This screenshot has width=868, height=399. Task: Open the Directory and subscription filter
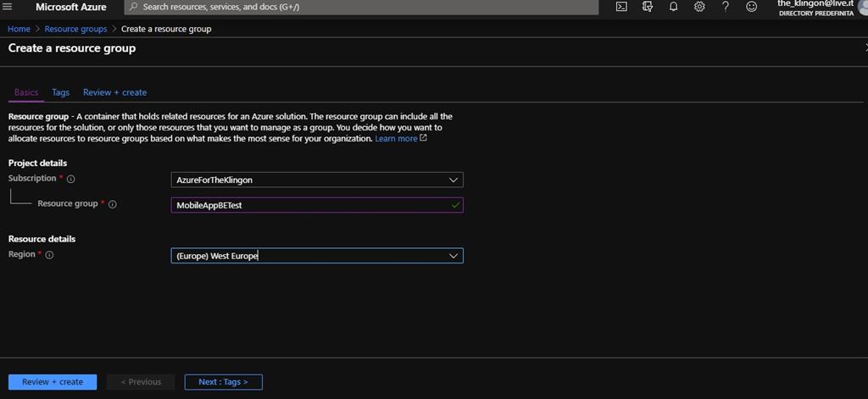click(x=648, y=7)
